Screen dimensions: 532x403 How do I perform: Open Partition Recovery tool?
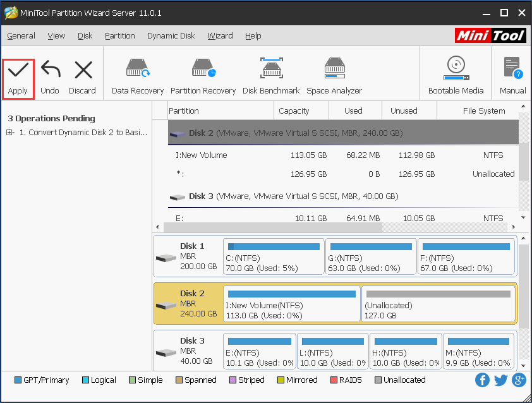203,76
